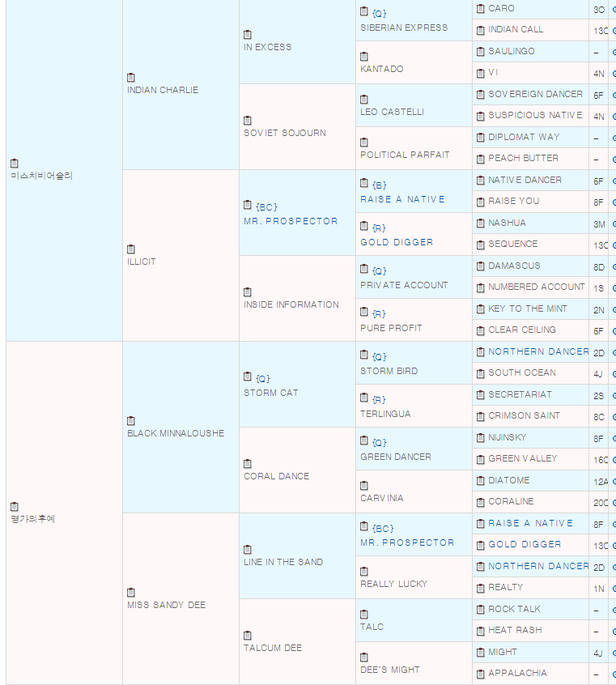
Task: Click the clipboard icon above 미스치비어슬리
Action: point(15,164)
